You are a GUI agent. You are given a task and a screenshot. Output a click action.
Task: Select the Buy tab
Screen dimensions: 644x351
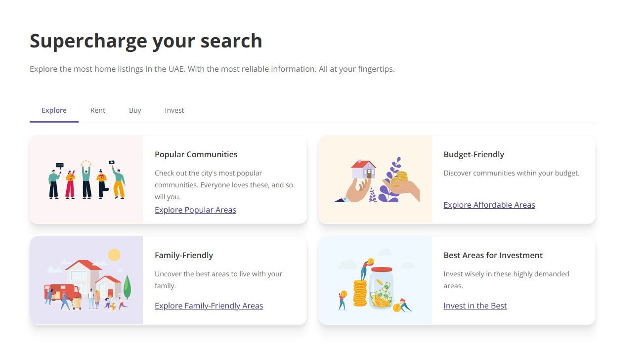point(135,110)
